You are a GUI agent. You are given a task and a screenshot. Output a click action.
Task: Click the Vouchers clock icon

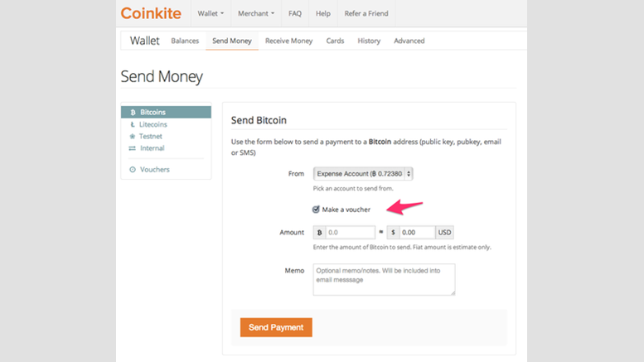tap(133, 170)
